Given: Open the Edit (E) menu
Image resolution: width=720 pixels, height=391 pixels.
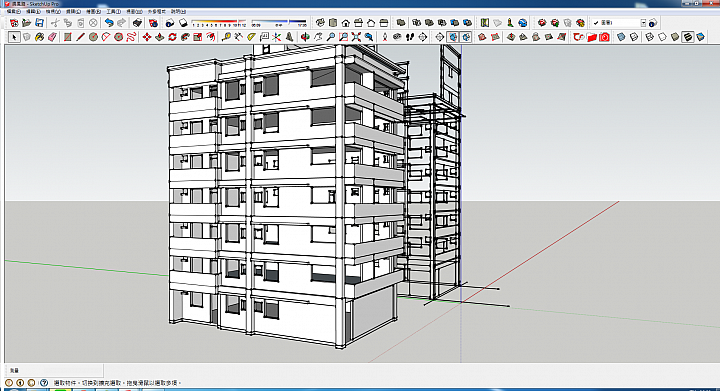Looking at the screenshot, I should (33, 11).
